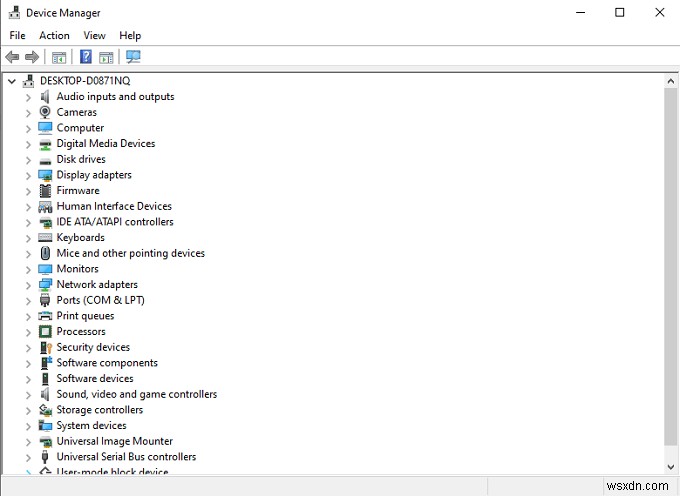Click the Ports (COM & LPT) icon
This screenshot has width=680, height=496.
[x=45, y=300]
